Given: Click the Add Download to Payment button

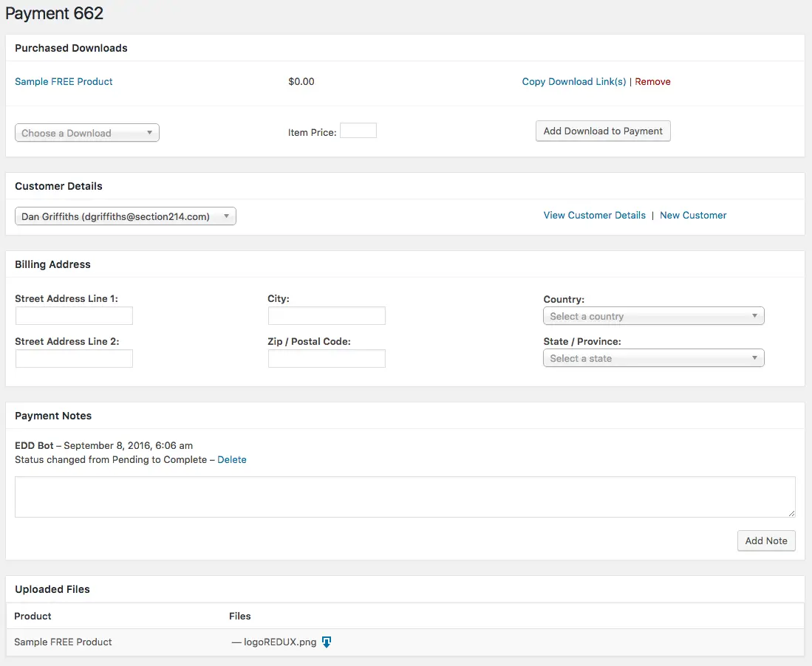Looking at the screenshot, I should coord(603,131).
